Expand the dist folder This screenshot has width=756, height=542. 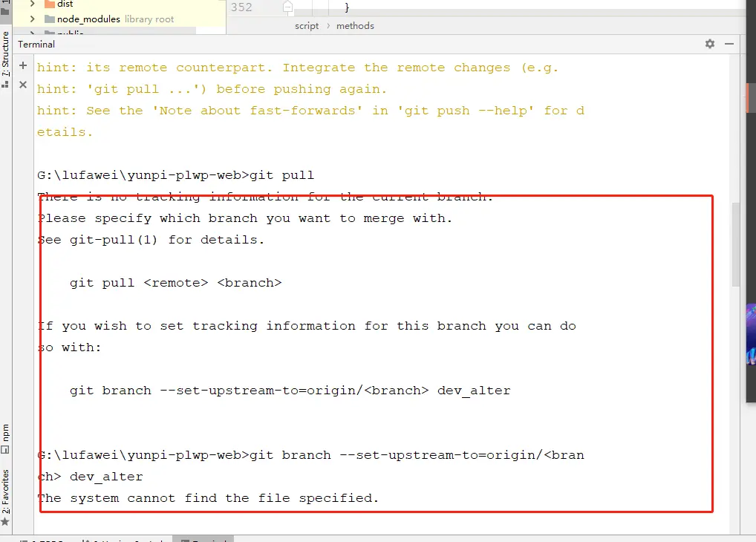point(32,4)
